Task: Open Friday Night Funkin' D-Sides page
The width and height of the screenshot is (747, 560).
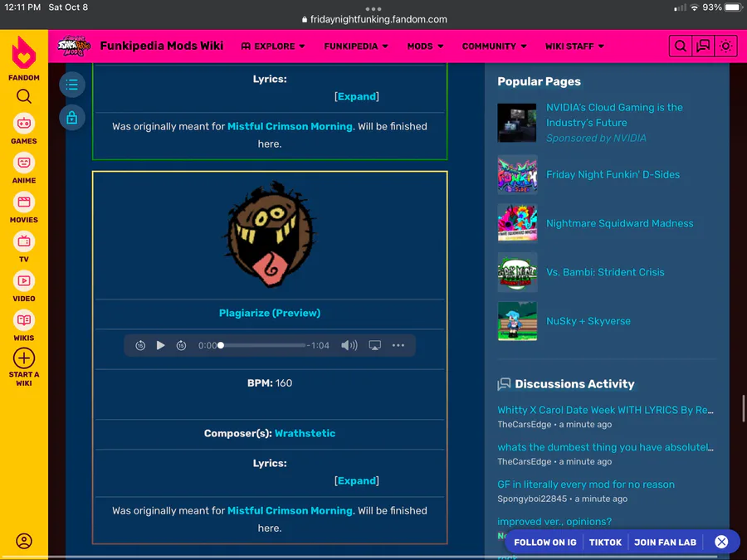Action: tap(613, 174)
